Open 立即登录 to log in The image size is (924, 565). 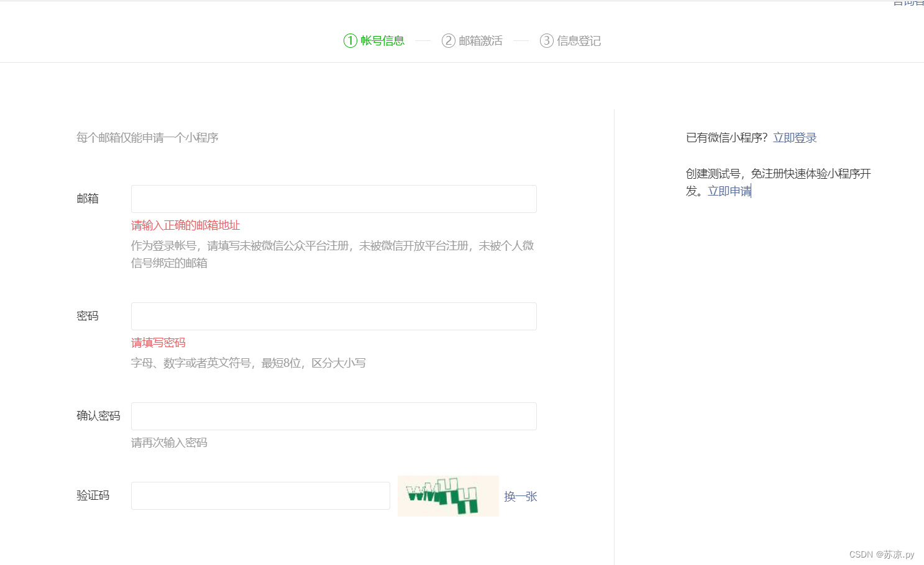coord(795,137)
